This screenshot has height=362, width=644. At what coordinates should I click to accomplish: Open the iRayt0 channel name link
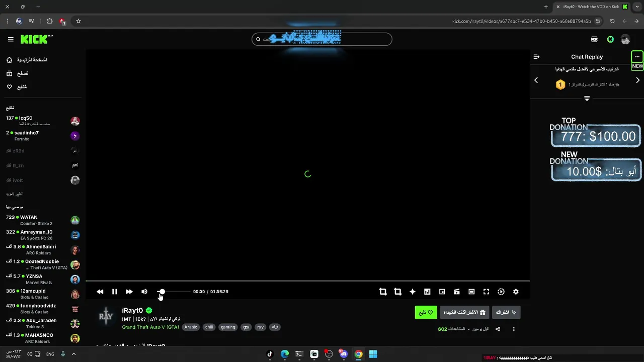tap(132, 310)
